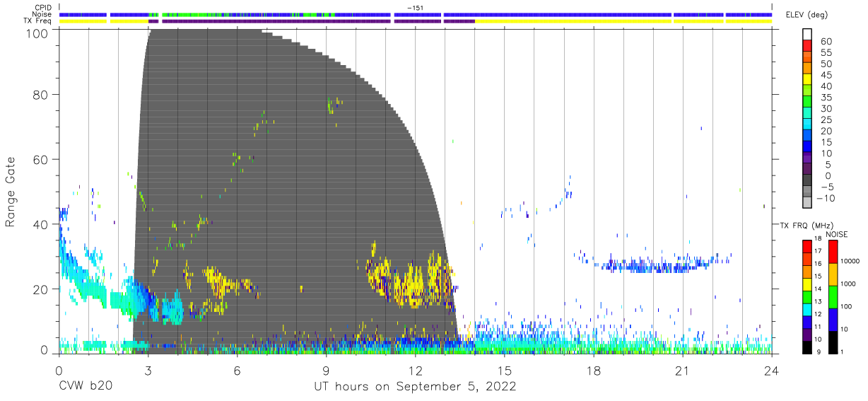This screenshot has height=401, width=868.
Task: Click elevation legend value 40
Action: [x=826, y=86]
